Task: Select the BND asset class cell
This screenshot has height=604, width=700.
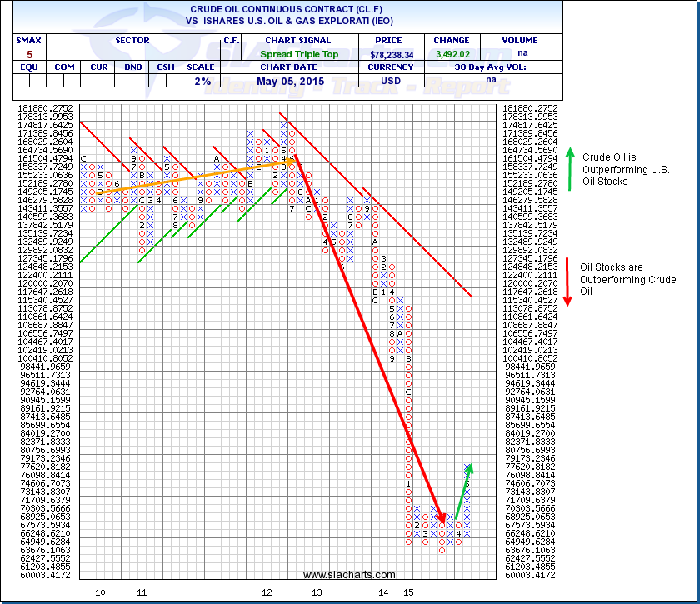Action: (x=133, y=67)
